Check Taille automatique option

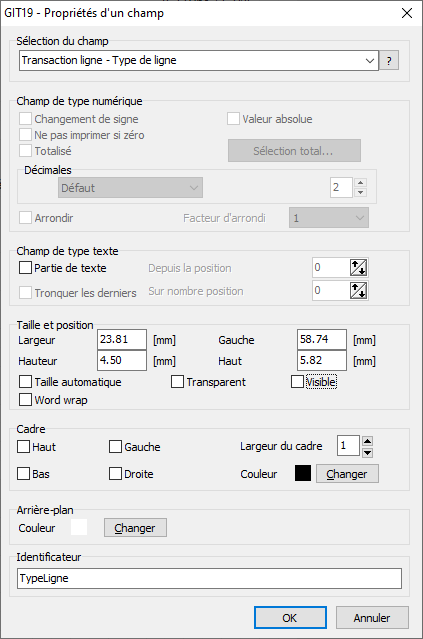(25, 382)
